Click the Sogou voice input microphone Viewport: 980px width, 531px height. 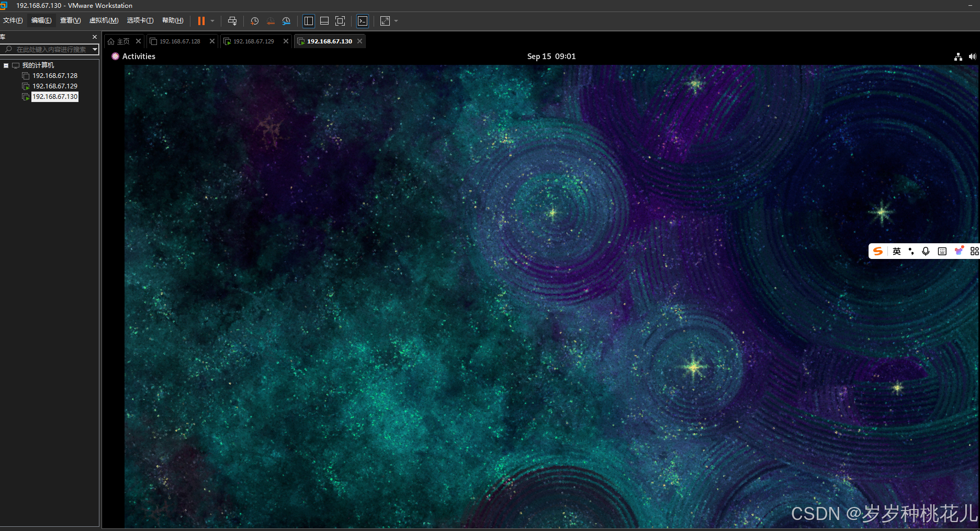point(926,251)
